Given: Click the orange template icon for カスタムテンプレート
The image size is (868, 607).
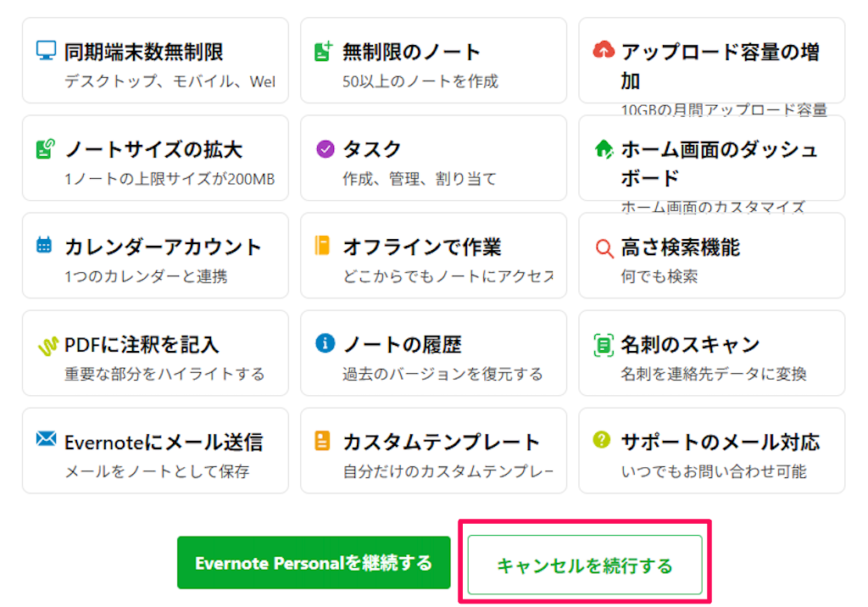Looking at the screenshot, I should point(323,441).
